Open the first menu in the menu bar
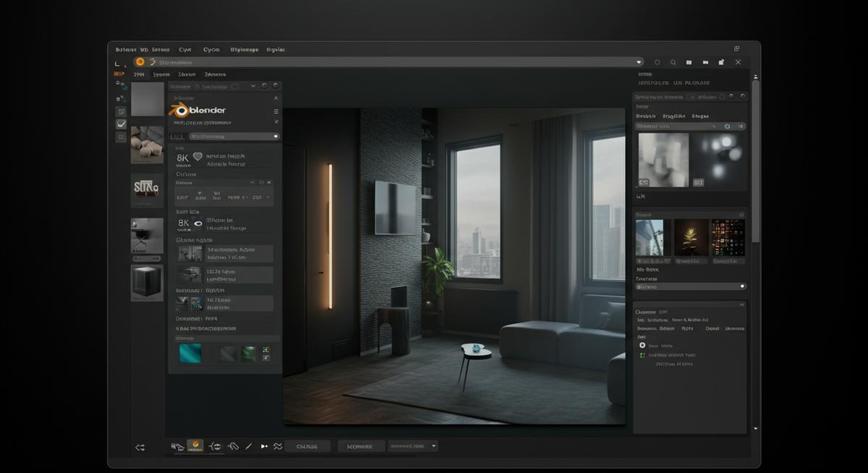Screen dimensions: 868x473 [x=126, y=50]
